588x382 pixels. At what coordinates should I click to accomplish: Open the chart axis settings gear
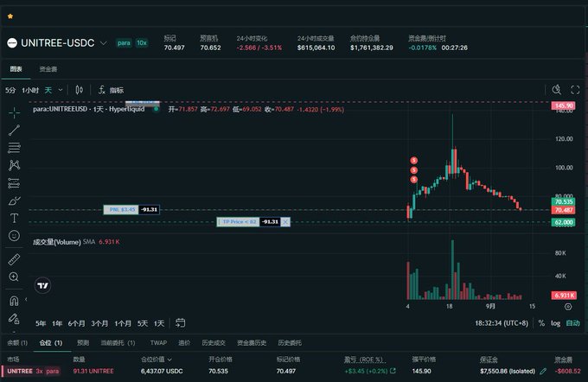(x=568, y=307)
